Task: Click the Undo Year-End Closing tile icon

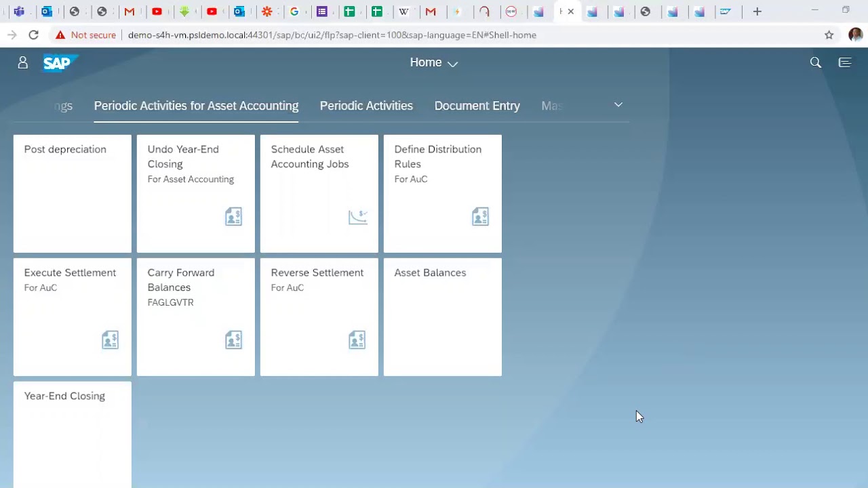Action: tap(233, 216)
